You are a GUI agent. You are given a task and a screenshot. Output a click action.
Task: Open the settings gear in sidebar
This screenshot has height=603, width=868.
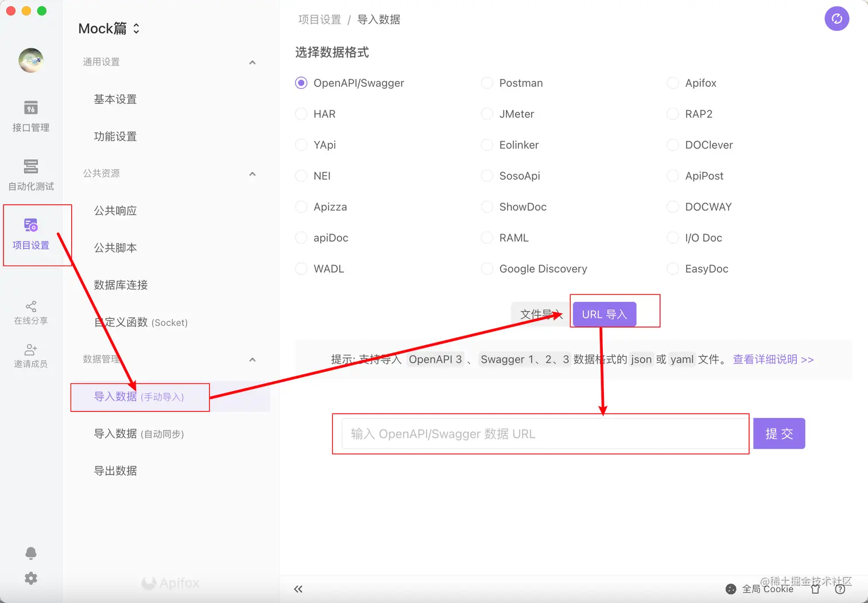point(31,578)
